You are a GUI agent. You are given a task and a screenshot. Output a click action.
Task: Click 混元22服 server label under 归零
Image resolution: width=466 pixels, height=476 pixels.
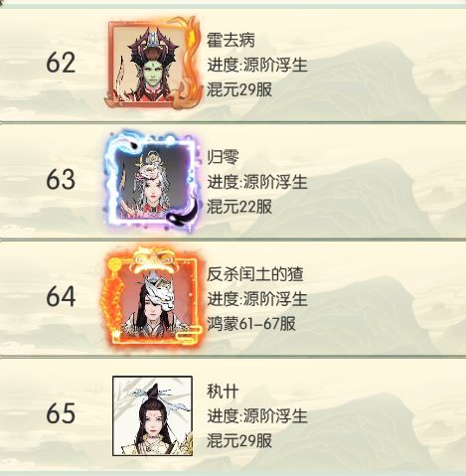point(239,207)
